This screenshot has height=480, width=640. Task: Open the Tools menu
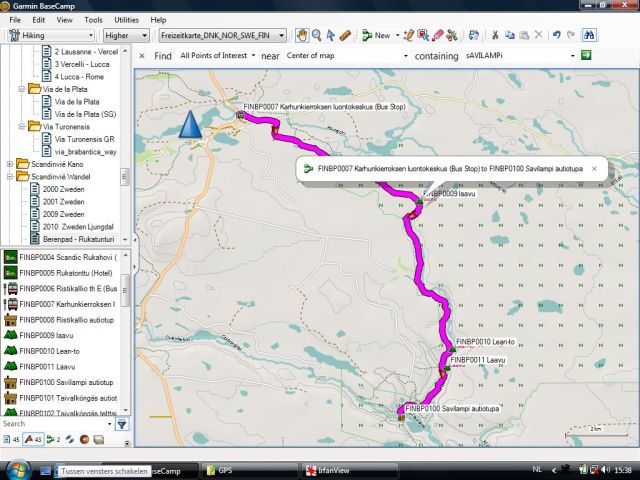tap(93, 19)
